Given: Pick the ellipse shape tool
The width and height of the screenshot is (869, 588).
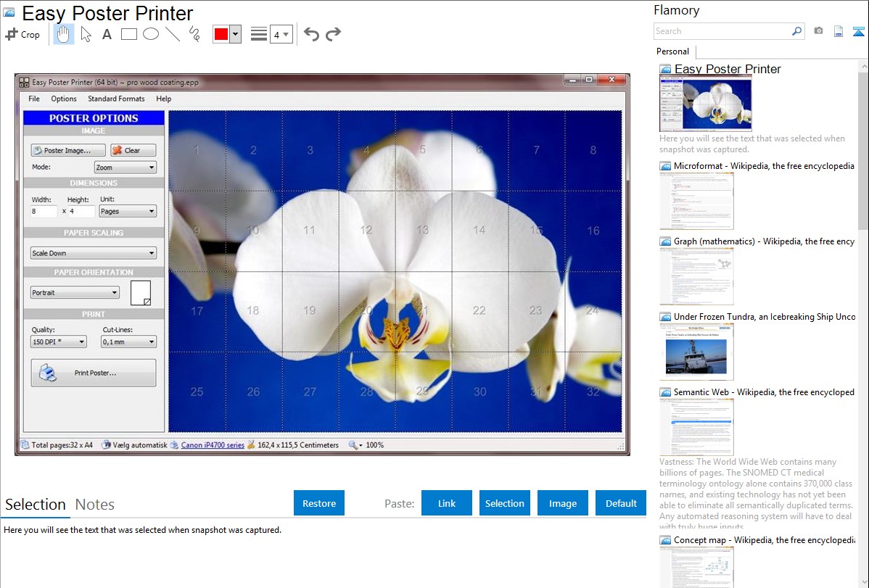Looking at the screenshot, I should pyautogui.click(x=151, y=34).
